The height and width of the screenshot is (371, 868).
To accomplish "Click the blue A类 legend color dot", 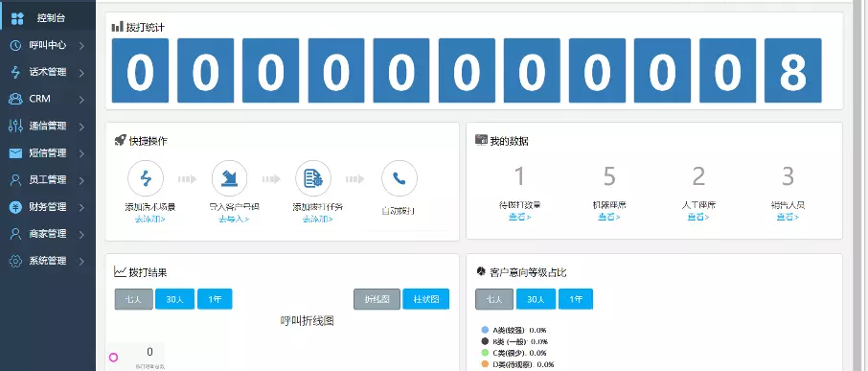I will [x=486, y=330].
